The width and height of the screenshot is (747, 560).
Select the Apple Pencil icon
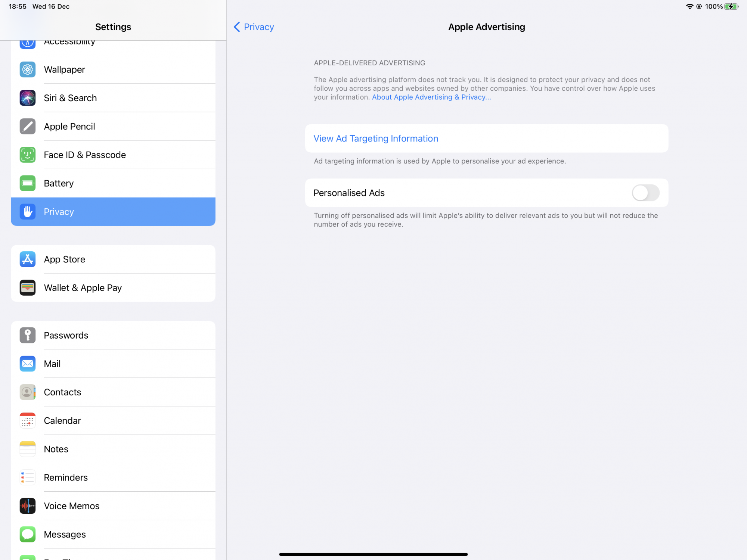[28, 126]
